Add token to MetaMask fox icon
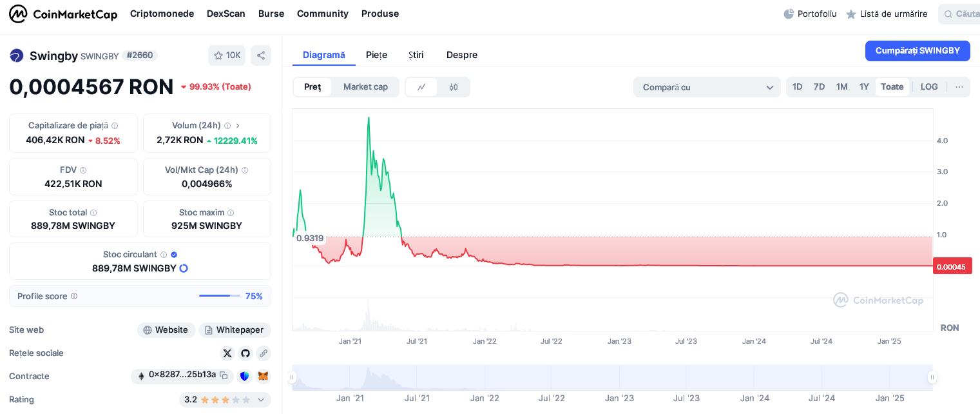Viewport: 980px width, 414px height. point(263,376)
